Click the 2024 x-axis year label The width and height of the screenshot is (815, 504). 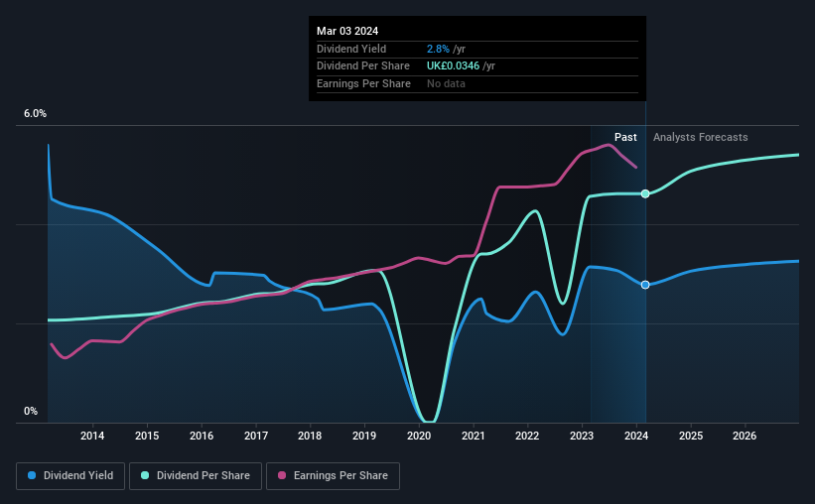[x=636, y=436]
